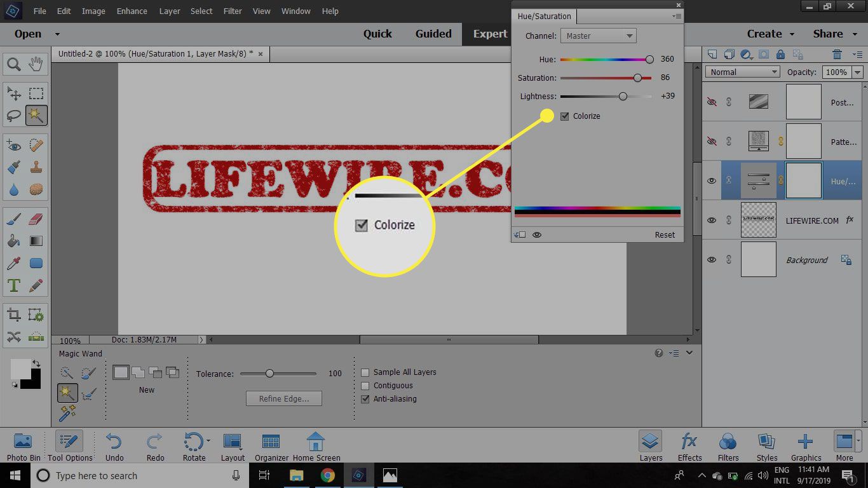The width and height of the screenshot is (868, 488).
Task: Choose the Gradient tool
Action: point(36,241)
